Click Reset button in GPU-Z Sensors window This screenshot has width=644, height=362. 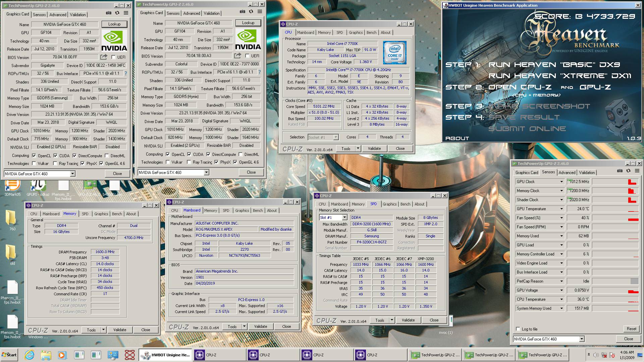[x=631, y=329]
